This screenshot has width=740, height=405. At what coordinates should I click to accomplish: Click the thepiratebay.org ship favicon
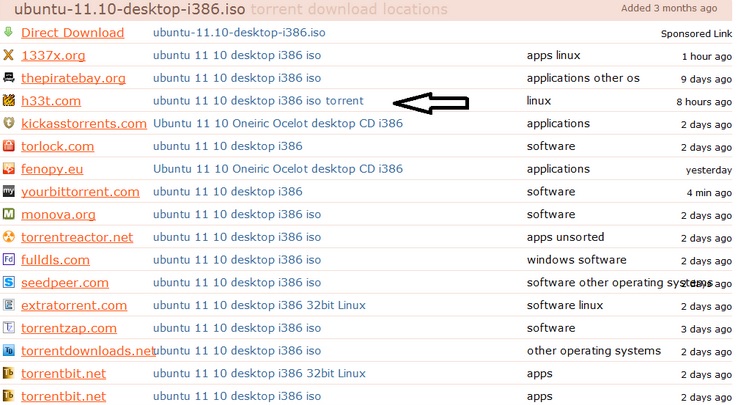[x=8, y=77]
